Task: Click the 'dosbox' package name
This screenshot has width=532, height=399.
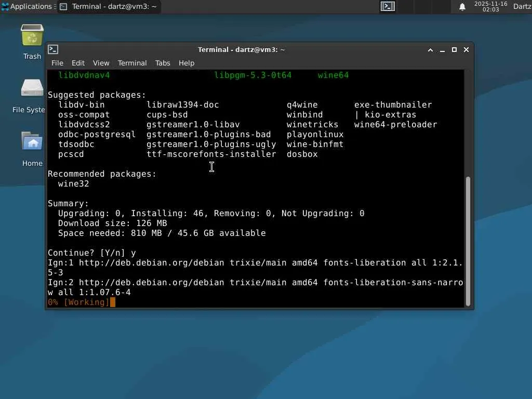Action: 302,154
